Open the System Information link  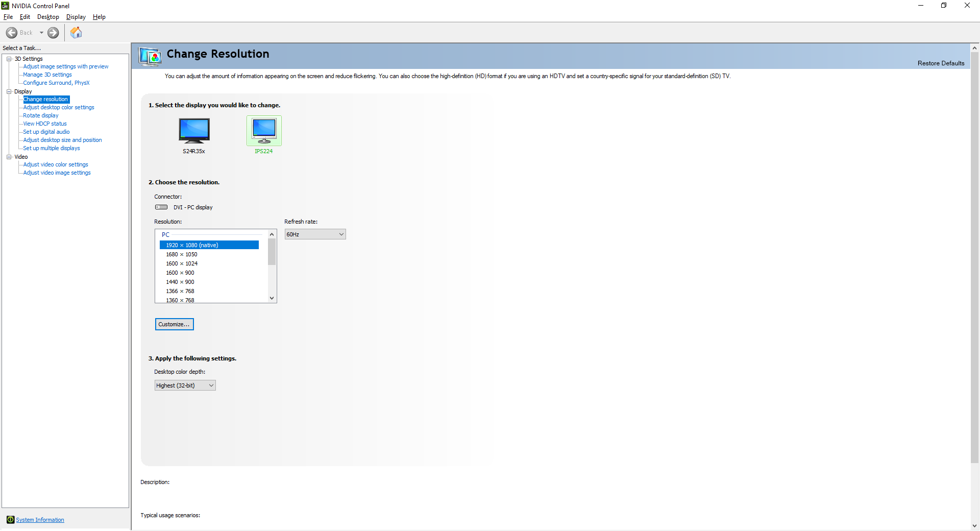click(x=40, y=520)
